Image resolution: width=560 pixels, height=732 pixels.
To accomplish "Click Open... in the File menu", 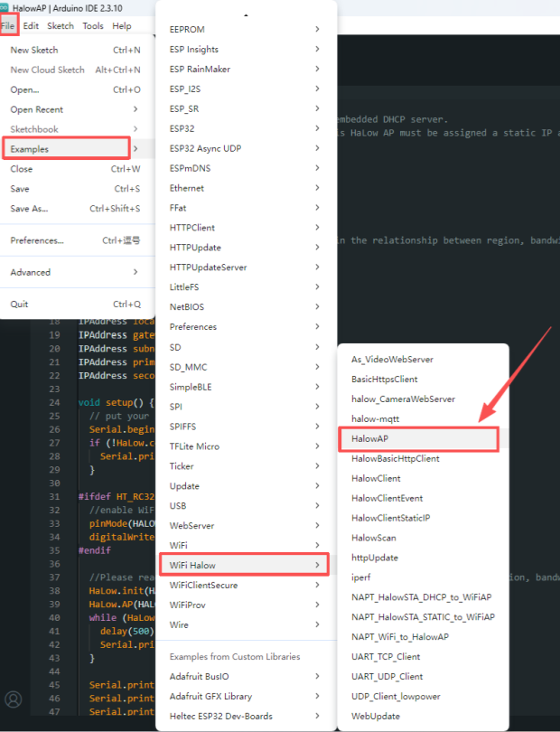I will pyautogui.click(x=77, y=89).
